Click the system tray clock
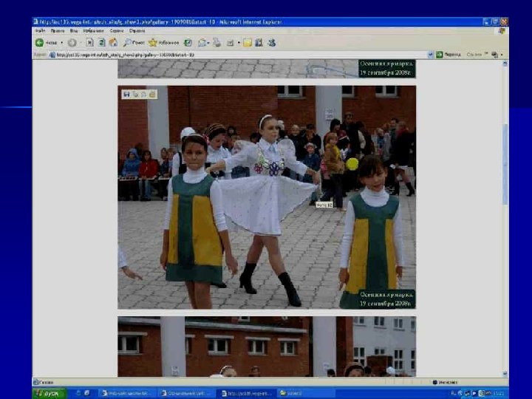The image size is (532, 399). (x=499, y=394)
